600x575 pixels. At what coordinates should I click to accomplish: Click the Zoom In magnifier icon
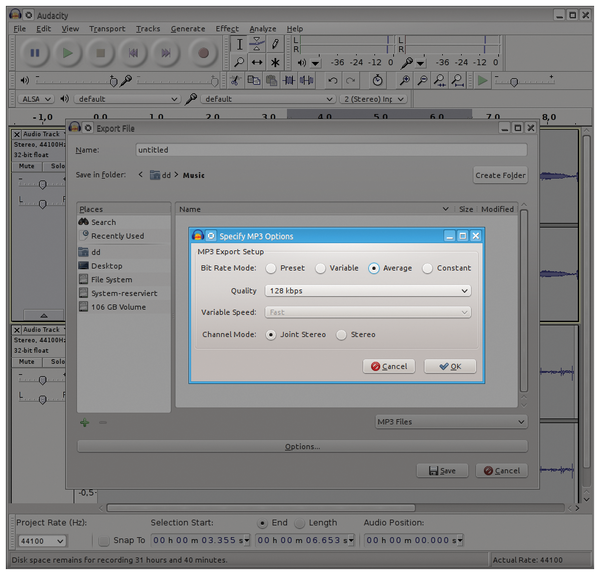pyautogui.click(x=404, y=80)
